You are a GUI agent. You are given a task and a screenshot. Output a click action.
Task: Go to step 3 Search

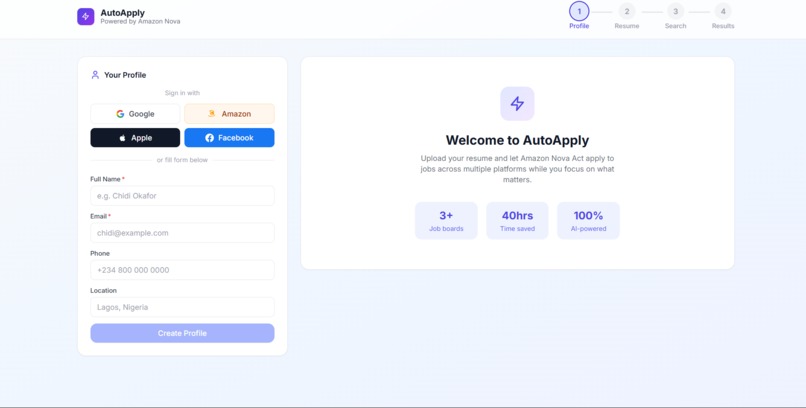675,16
